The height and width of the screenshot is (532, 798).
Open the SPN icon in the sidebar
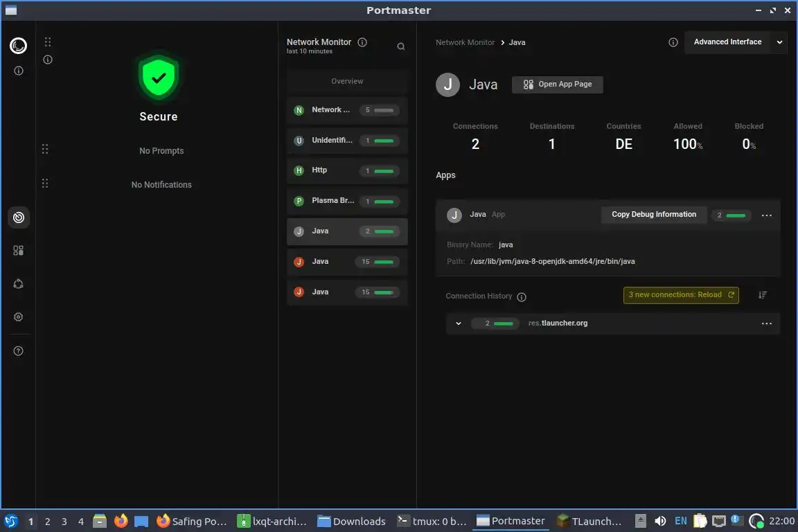click(x=18, y=284)
